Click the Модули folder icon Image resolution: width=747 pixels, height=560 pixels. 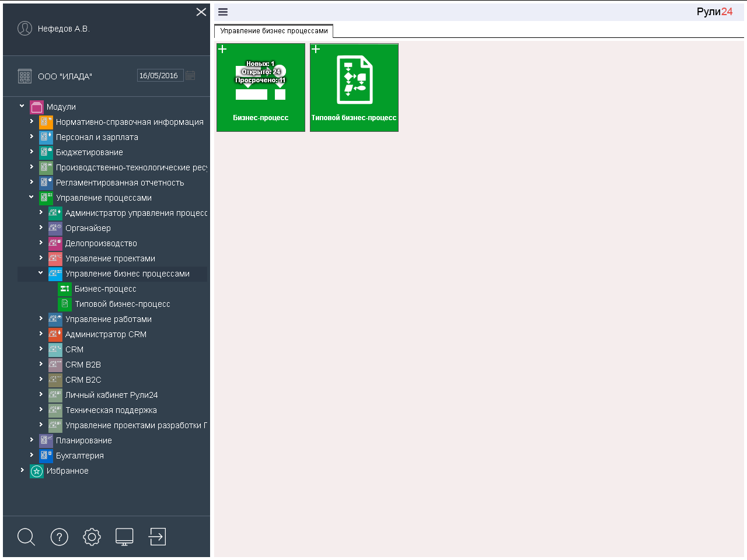click(x=37, y=107)
